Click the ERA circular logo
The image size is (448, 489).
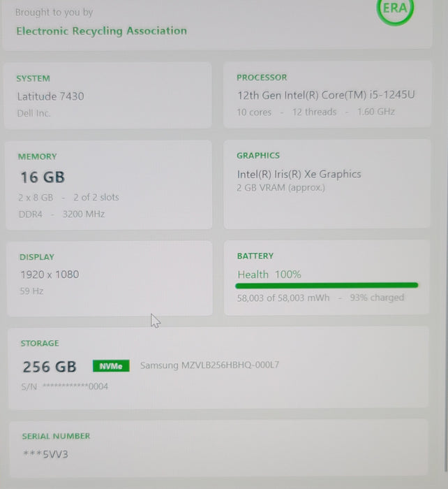(x=395, y=10)
